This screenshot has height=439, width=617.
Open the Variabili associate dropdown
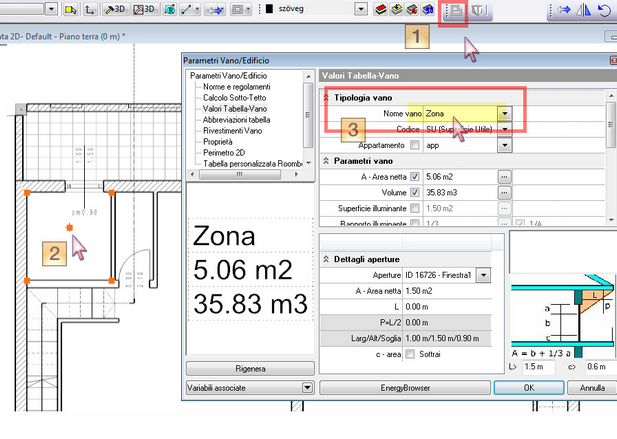click(308, 388)
